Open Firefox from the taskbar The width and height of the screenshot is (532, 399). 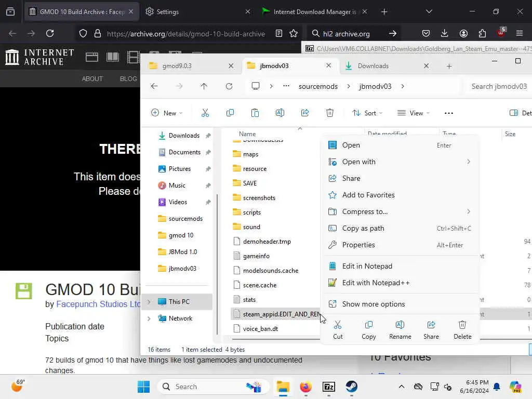(x=305, y=387)
